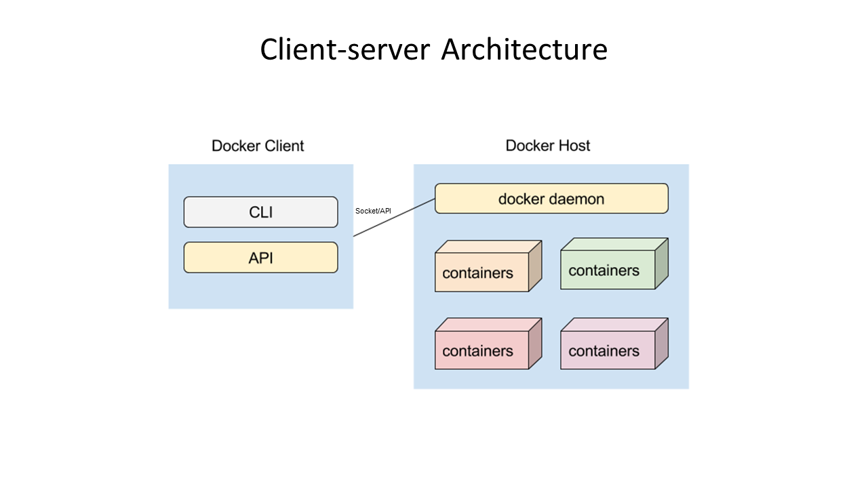Click the CLI box in Docker Client

click(260, 212)
